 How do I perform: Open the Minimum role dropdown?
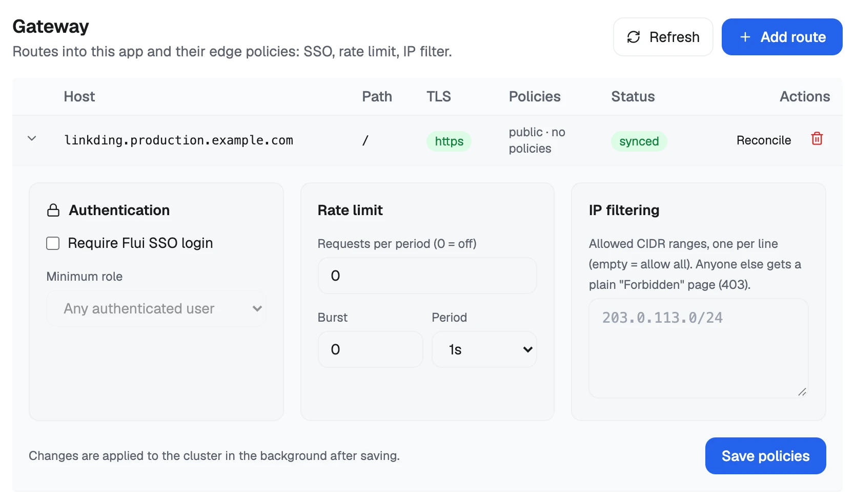pyautogui.click(x=156, y=308)
